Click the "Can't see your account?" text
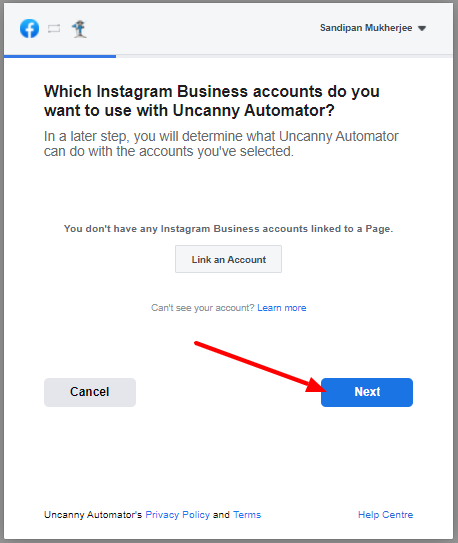Viewport: 458px width, 543px height. pyautogui.click(x=203, y=308)
